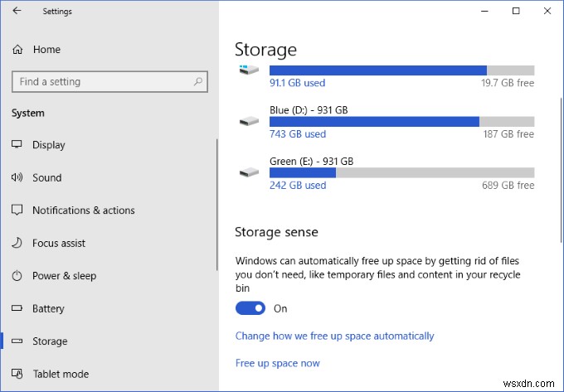Turn off the Storage sense toggle

coord(250,308)
